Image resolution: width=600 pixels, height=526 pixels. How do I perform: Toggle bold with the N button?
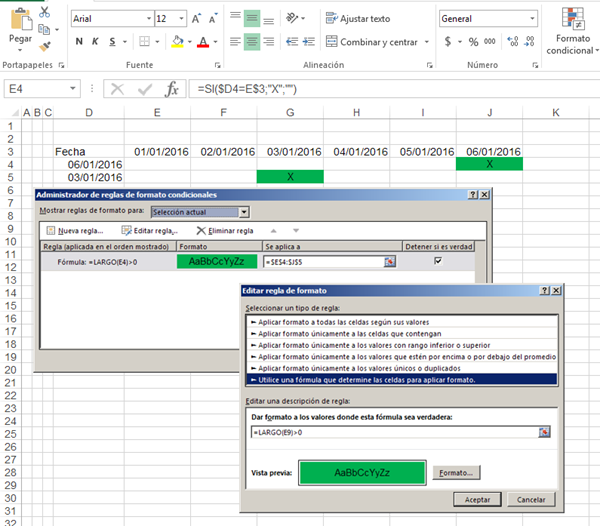click(79, 42)
